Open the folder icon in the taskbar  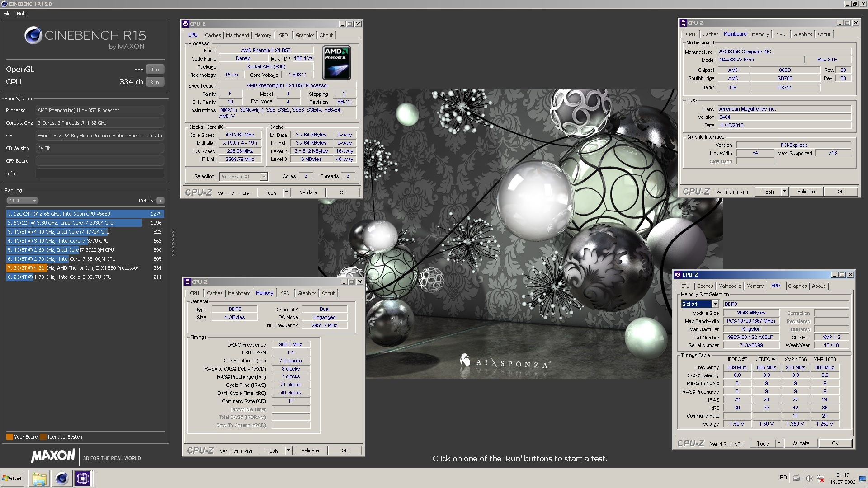tap(39, 479)
